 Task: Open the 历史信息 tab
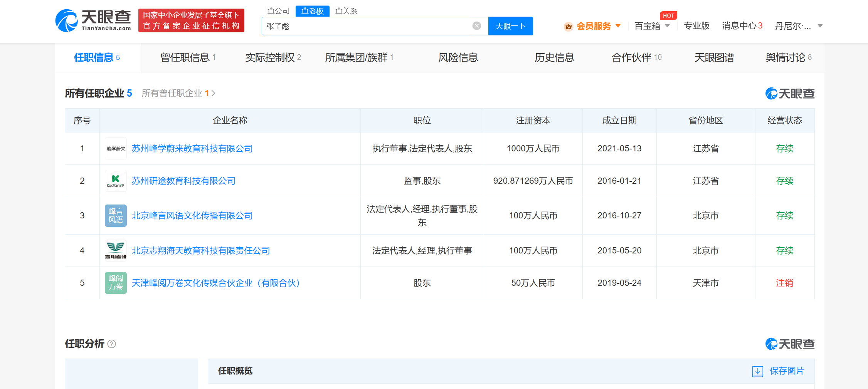(x=554, y=58)
